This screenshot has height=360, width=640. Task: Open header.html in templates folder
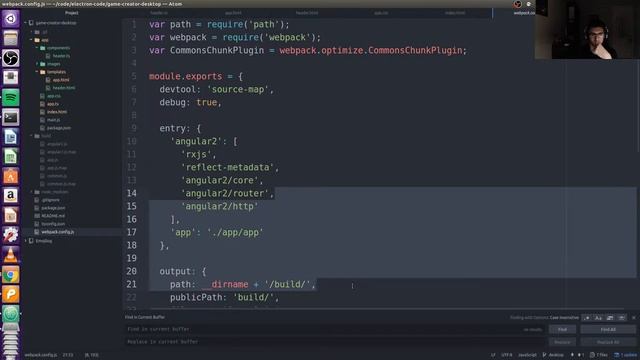pyautogui.click(x=64, y=88)
